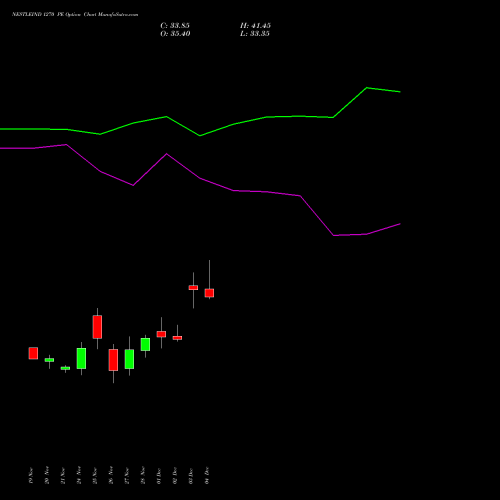The image size is (500, 500).
Task: Select the 03 Dec date label
Action: click(191, 476)
